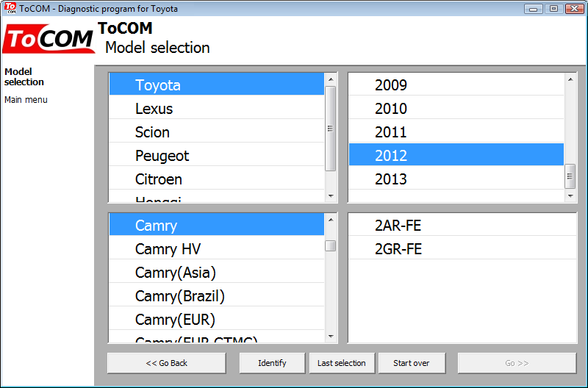Click the ToCOM logo in the header

(x=49, y=39)
